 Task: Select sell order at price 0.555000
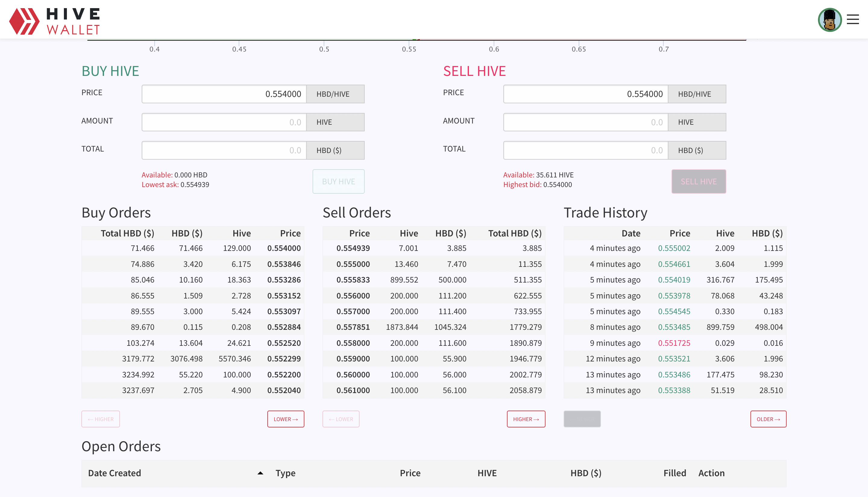pyautogui.click(x=434, y=264)
